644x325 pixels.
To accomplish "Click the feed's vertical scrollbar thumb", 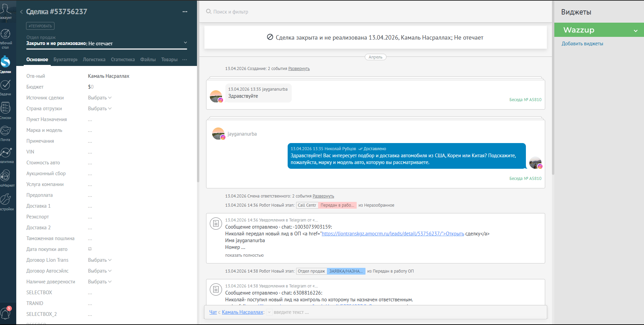I will pos(553,88).
